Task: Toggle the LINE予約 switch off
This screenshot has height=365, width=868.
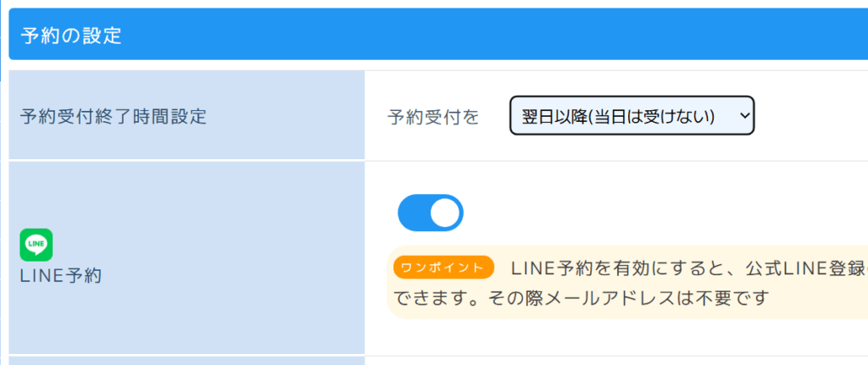Action: pyautogui.click(x=430, y=213)
